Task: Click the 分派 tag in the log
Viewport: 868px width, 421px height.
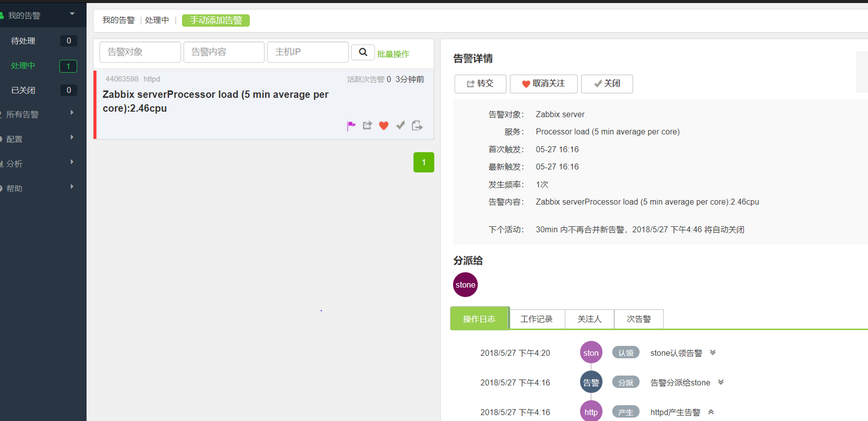Action: click(625, 382)
